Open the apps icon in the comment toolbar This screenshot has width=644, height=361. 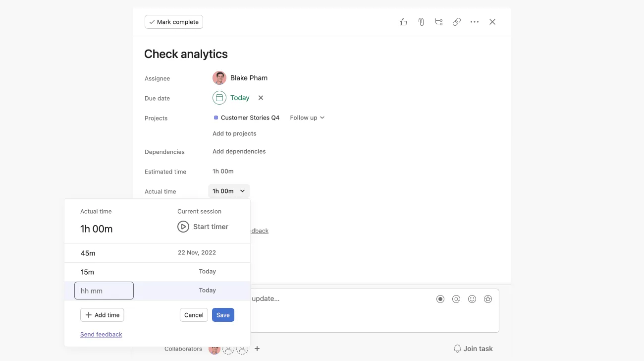click(x=488, y=299)
